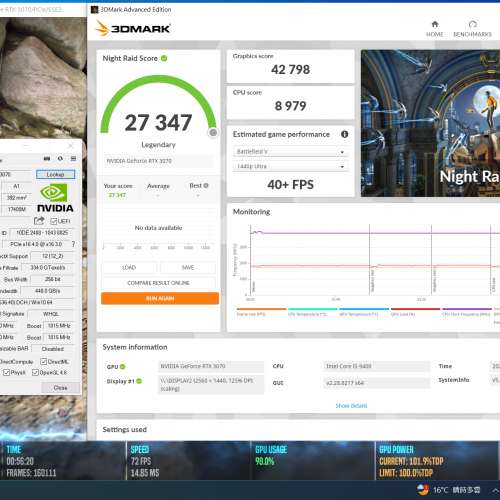Expand the system tray hidden icons chevron

pos(495,490)
